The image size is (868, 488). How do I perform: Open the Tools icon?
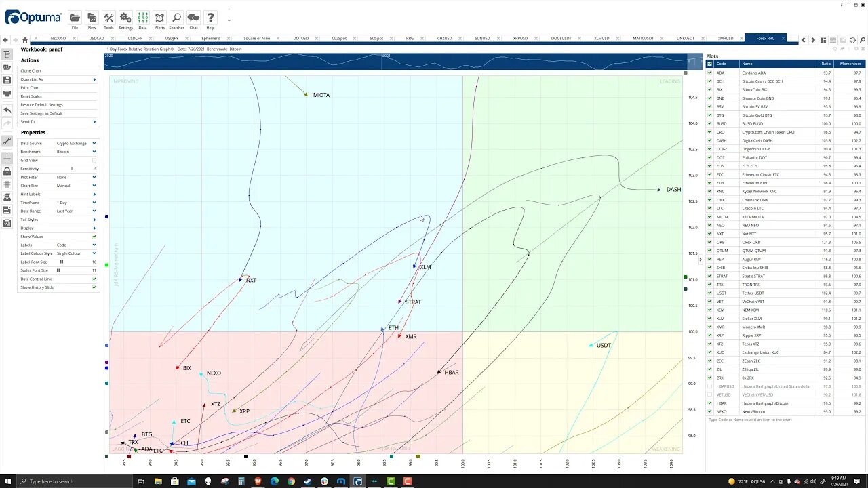click(108, 18)
